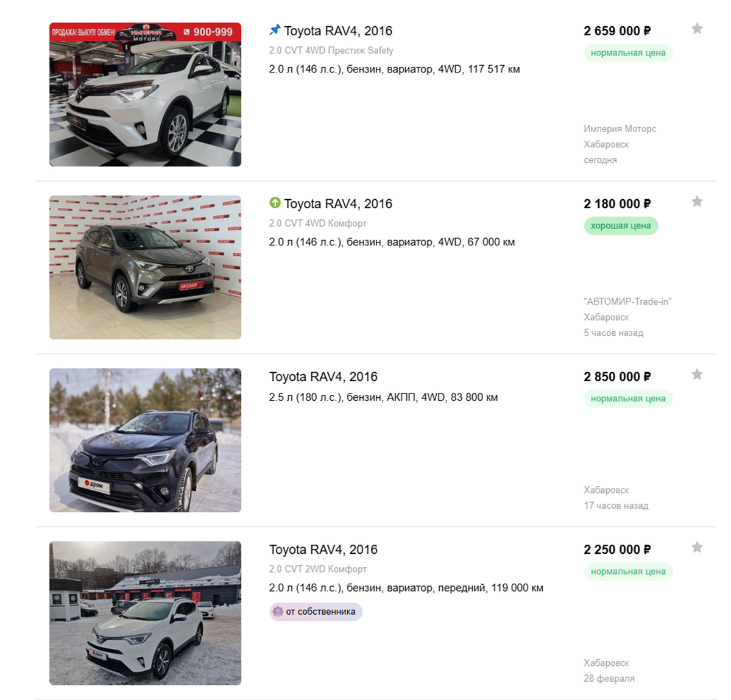Click the Империя Моторс seller name
This screenshot has height=700, width=731.
pos(620,129)
